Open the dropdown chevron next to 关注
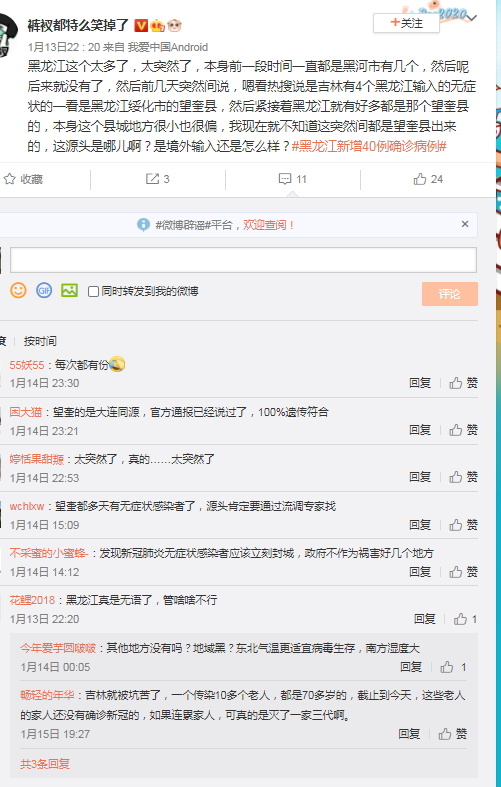The width and height of the screenshot is (501, 787). [x=471, y=18]
